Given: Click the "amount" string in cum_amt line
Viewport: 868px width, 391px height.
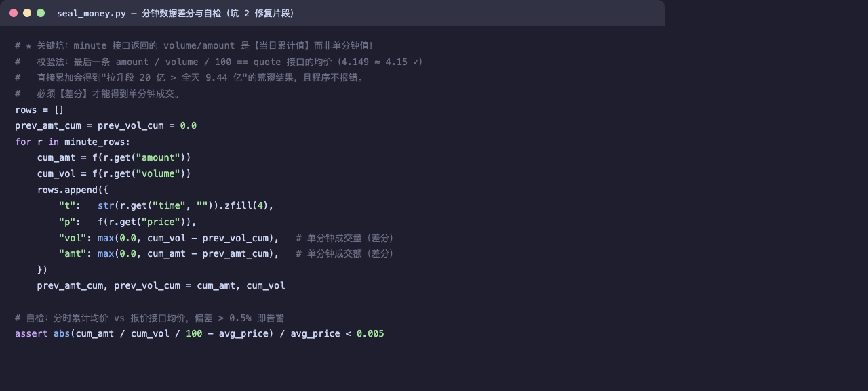Looking at the screenshot, I should 158,158.
